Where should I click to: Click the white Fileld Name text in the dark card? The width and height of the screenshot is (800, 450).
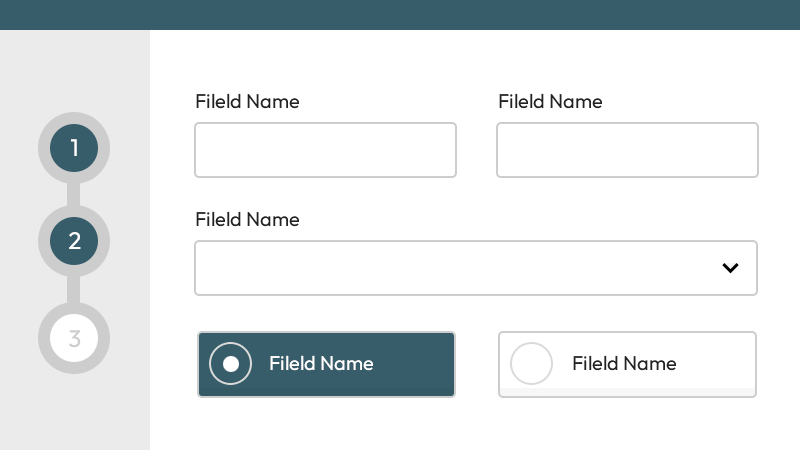click(x=321, y=364)
